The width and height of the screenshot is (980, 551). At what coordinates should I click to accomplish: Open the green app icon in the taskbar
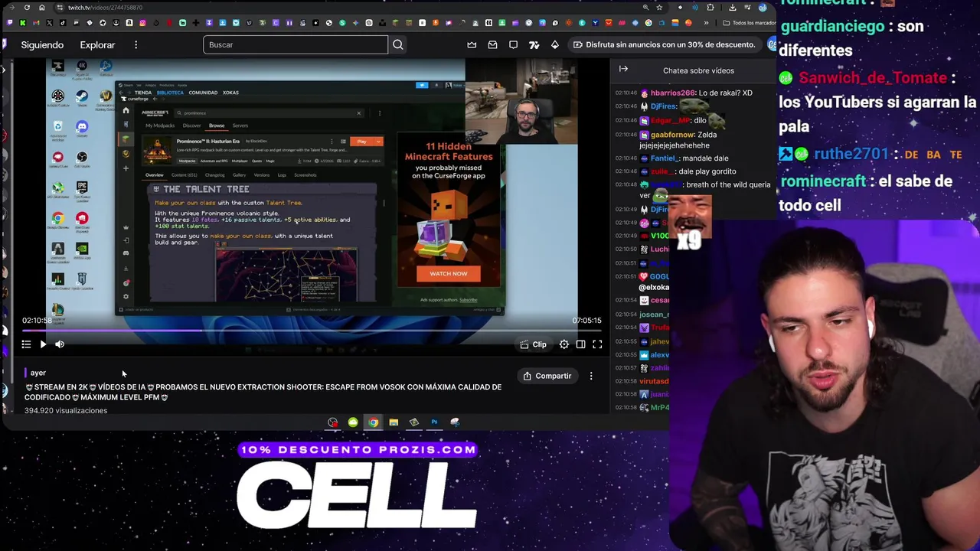click(353, 422)
